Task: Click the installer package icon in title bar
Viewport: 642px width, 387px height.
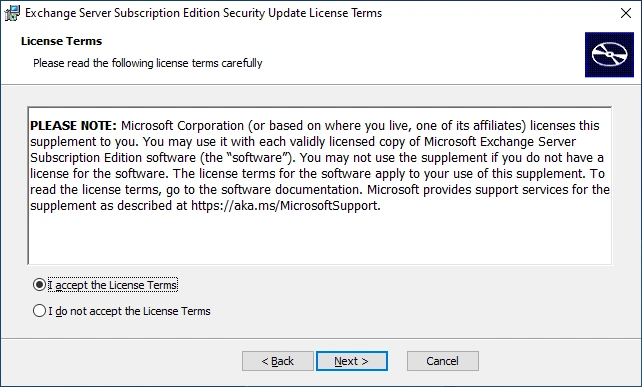Action: (12, 13)
